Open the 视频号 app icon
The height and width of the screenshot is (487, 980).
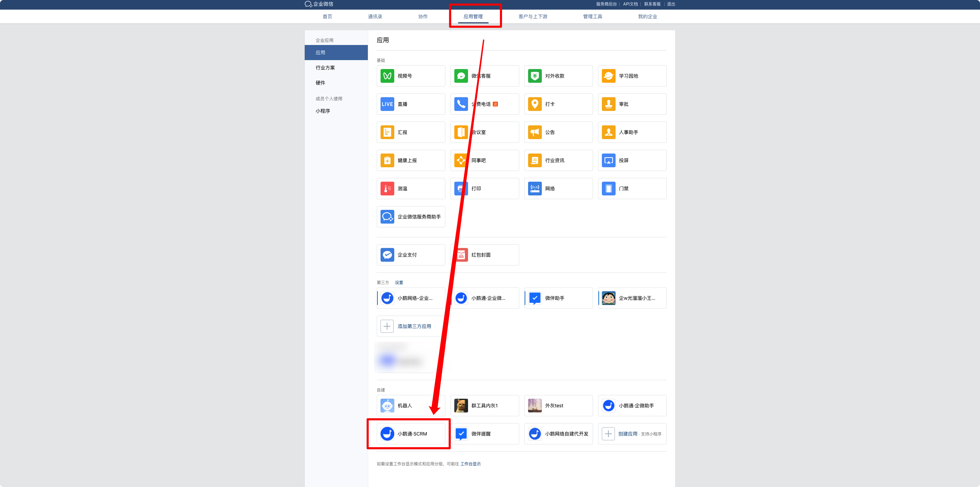[x=387, y=76]
